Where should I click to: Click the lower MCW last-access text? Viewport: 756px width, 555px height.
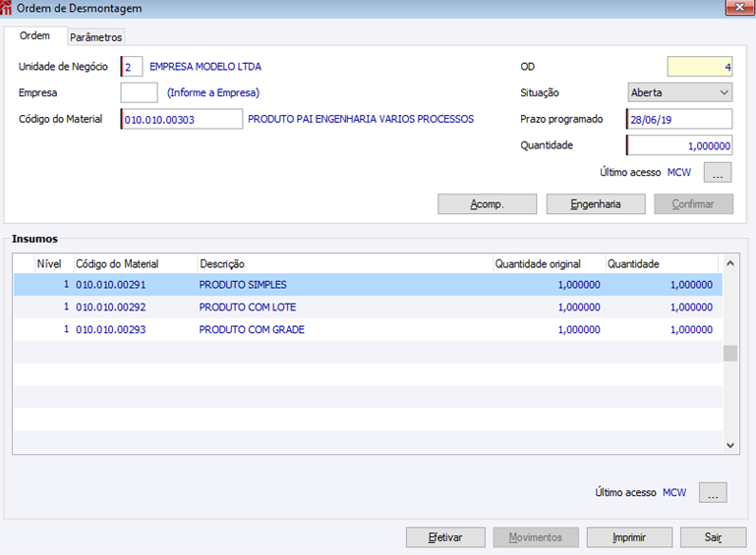674,492
